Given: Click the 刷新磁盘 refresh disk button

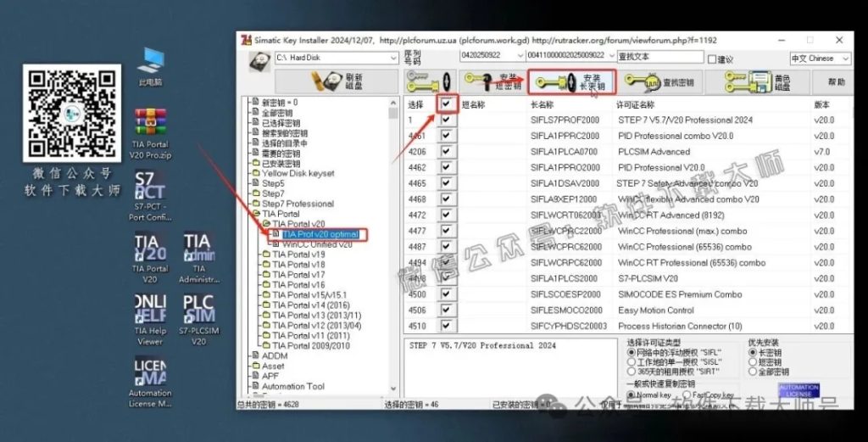Looking at the screenshot, I should [x=337, y=82].
